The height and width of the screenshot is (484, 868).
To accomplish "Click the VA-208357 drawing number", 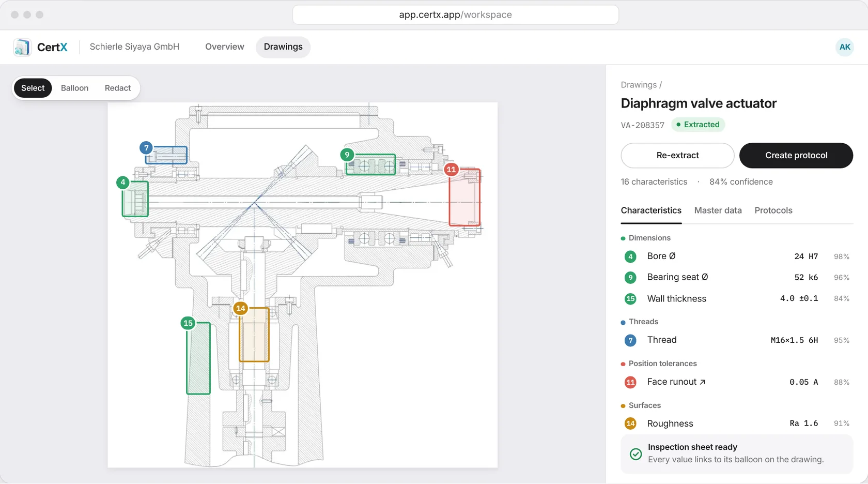I will [x=643, y=125].
